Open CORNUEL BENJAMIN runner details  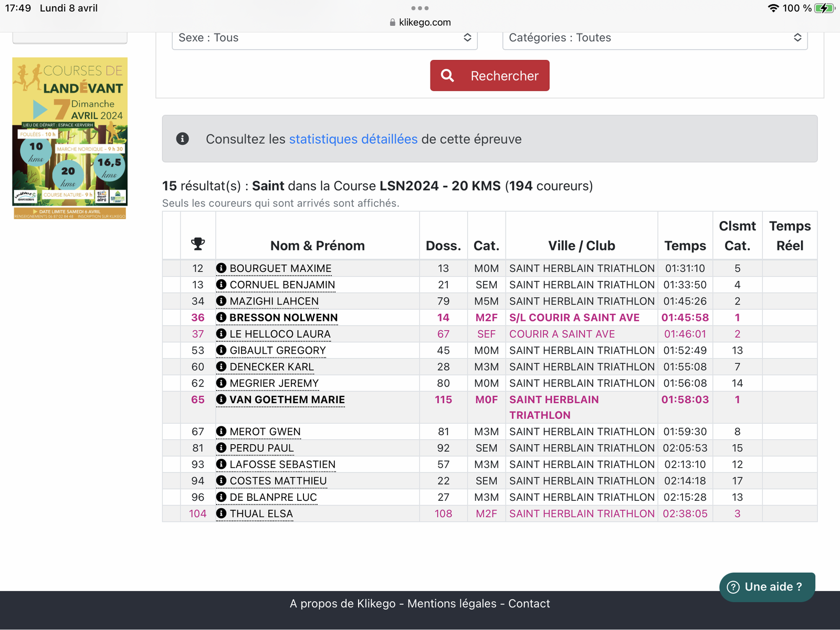click(x=282, y=285)
